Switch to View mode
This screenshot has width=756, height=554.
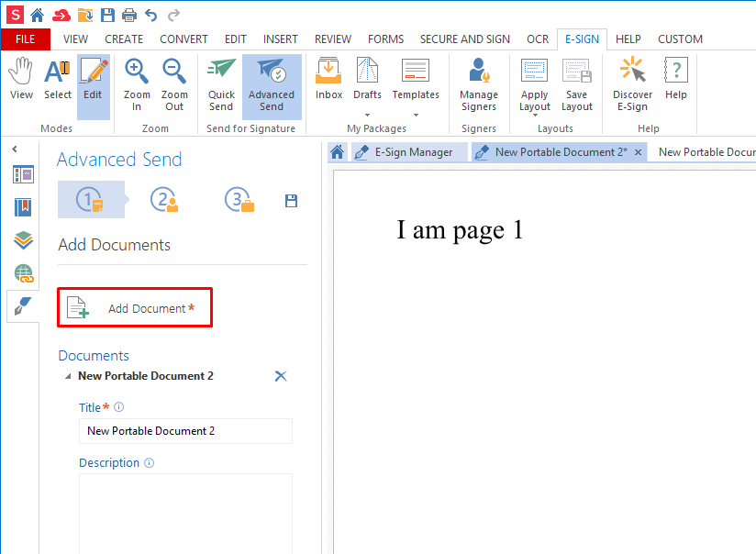coord(21,79)
